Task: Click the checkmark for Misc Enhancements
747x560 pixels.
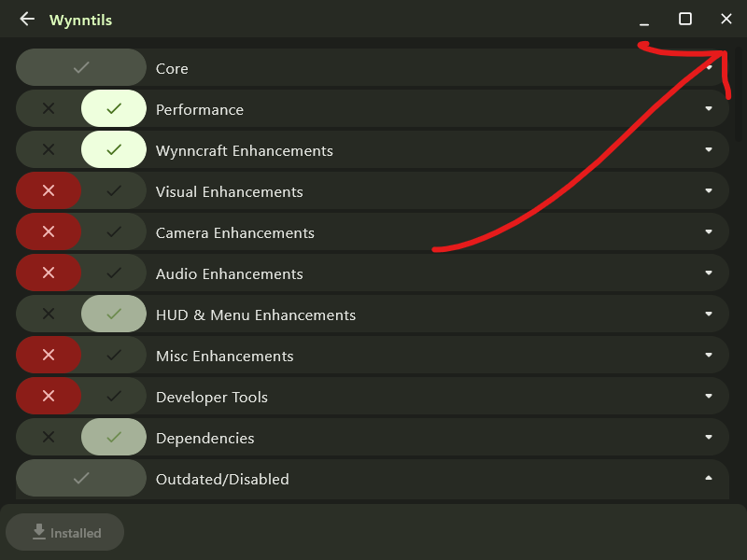Action: (x=114, y=356)
